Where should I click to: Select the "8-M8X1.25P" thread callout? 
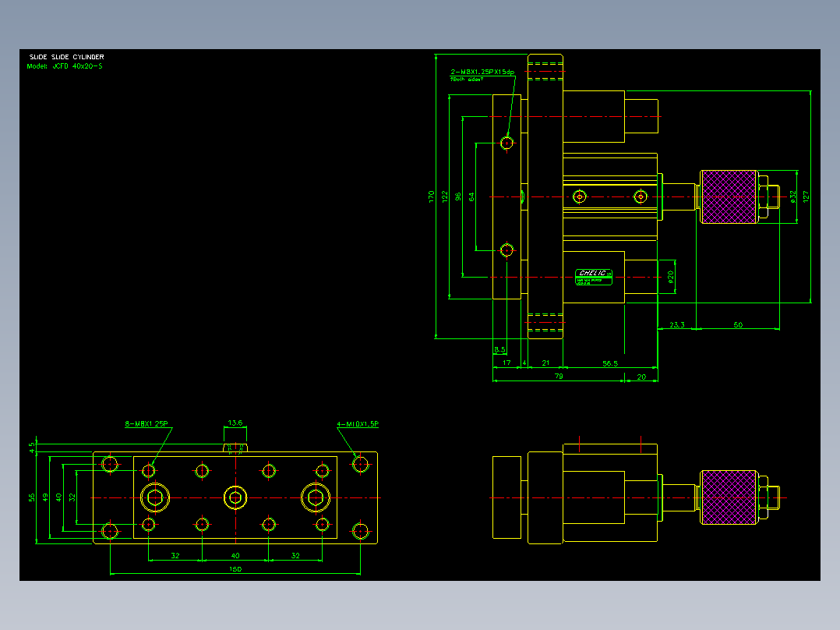tap(146, 423)
